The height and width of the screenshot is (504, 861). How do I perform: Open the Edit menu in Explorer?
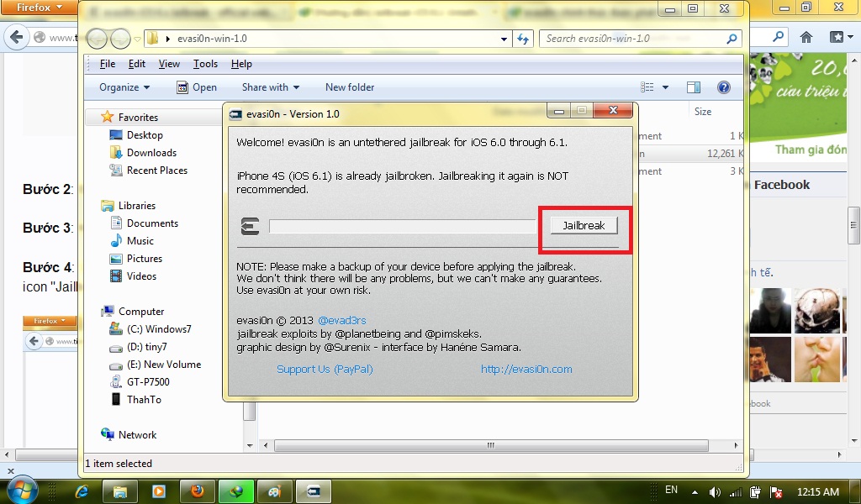click(137, 64)
